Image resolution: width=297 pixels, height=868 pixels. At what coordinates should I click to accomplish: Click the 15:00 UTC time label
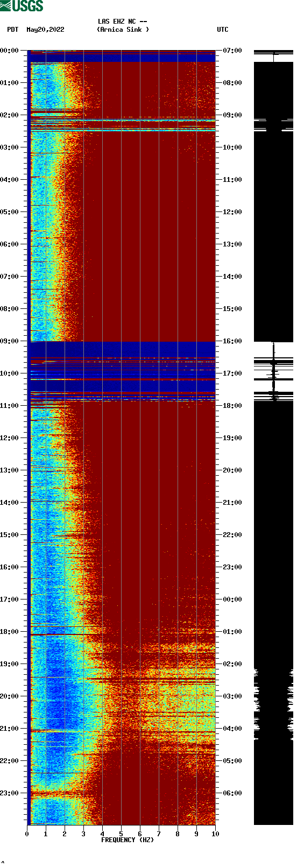(232, 309)
